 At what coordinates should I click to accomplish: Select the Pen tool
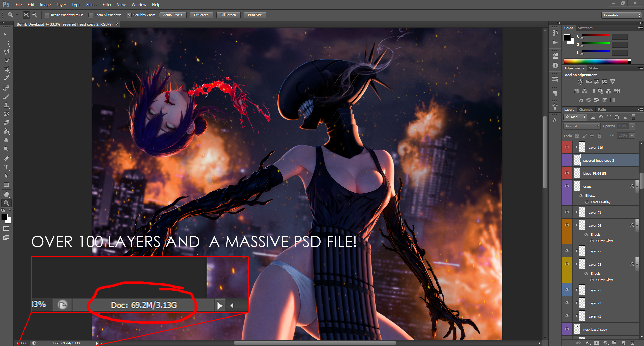tap(6, 159)
